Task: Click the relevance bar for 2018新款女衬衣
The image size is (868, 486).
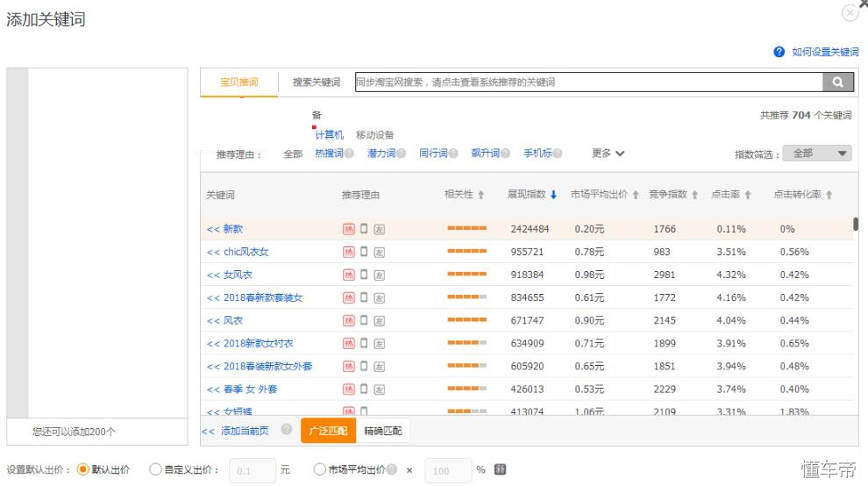Action: click(x=467, y=343)
